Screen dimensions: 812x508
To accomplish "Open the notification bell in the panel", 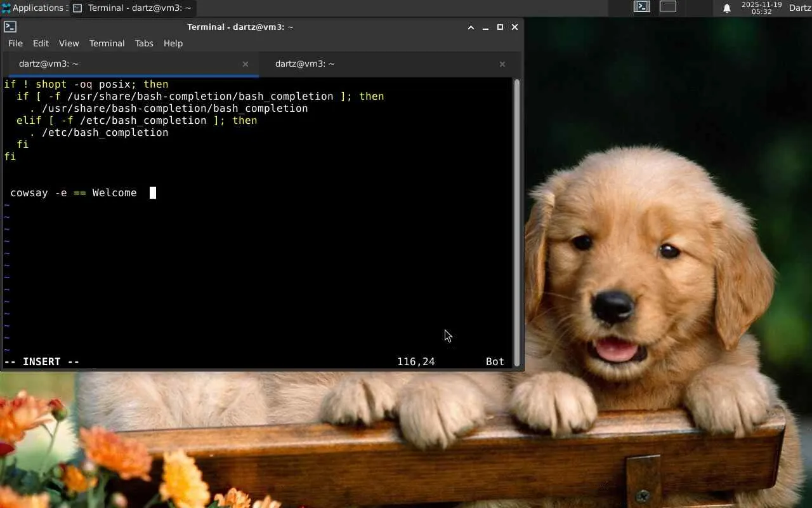I will (x=727, y=8).
